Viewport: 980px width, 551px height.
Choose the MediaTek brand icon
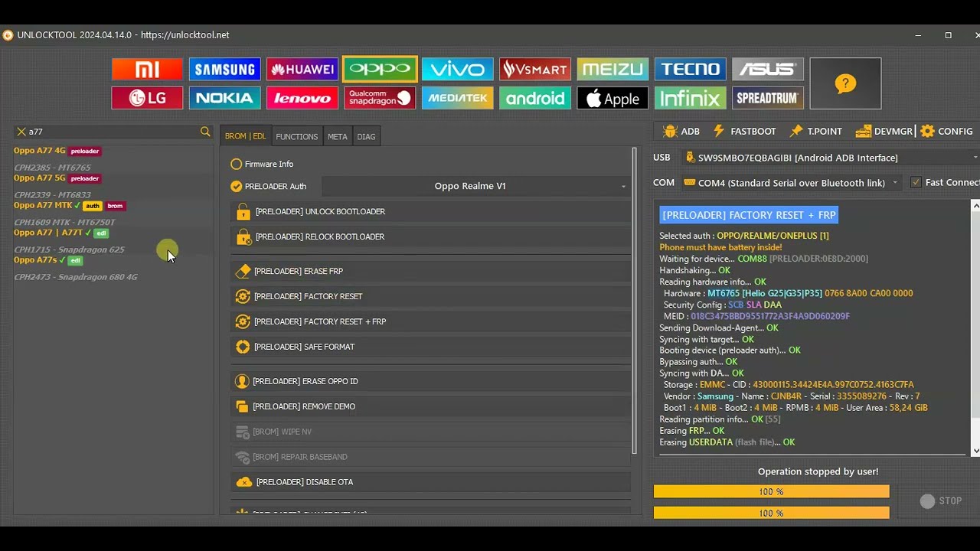(457, 98)
